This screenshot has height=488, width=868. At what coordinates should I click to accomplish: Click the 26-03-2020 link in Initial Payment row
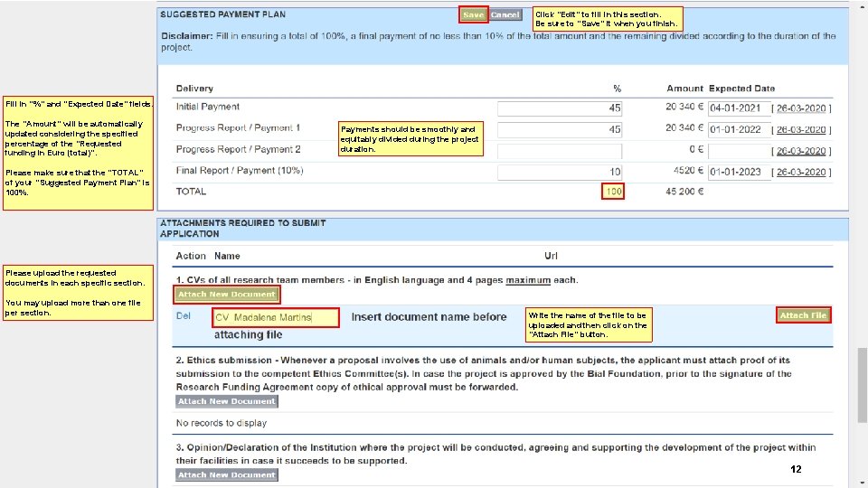pos(801,108)
